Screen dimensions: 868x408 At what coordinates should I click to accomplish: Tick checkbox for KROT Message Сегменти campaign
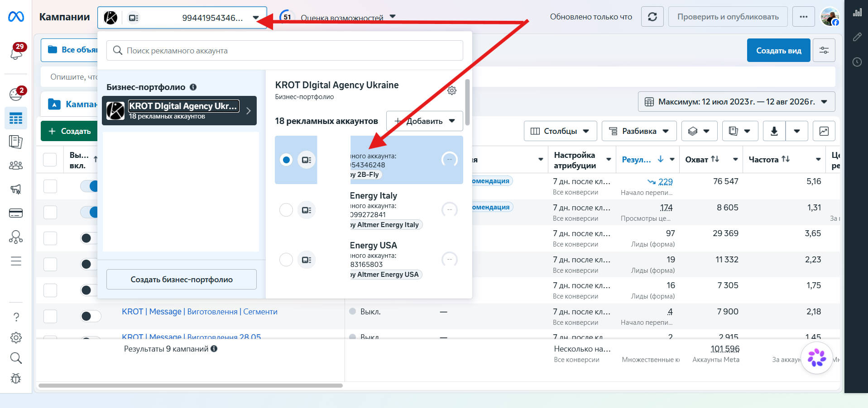(x=50, y=316)
